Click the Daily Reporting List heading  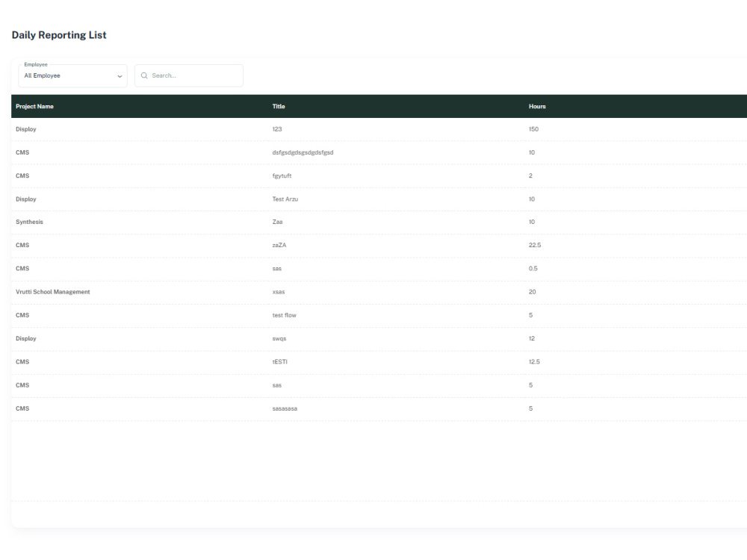(x=59, y=35)
